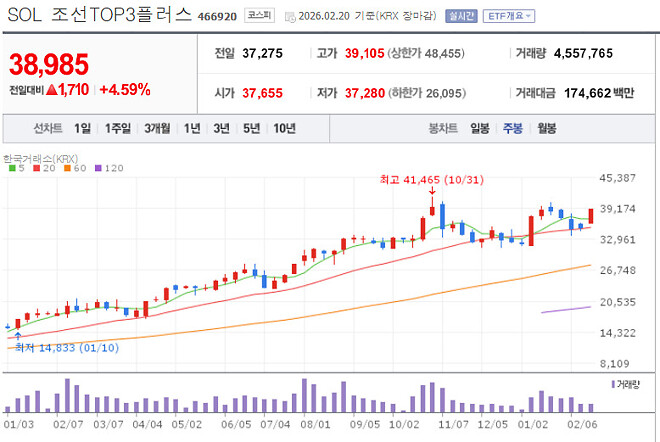660x442 pixels.
Task: Switch to 주봉 weekly candle chart
Action: [513, 128]
